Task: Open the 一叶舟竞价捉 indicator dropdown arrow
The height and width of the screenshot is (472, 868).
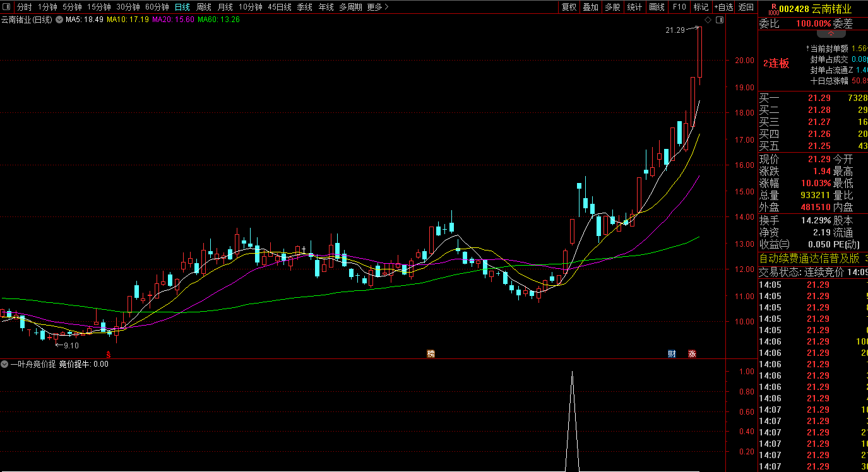Action: tap(4, 364)
